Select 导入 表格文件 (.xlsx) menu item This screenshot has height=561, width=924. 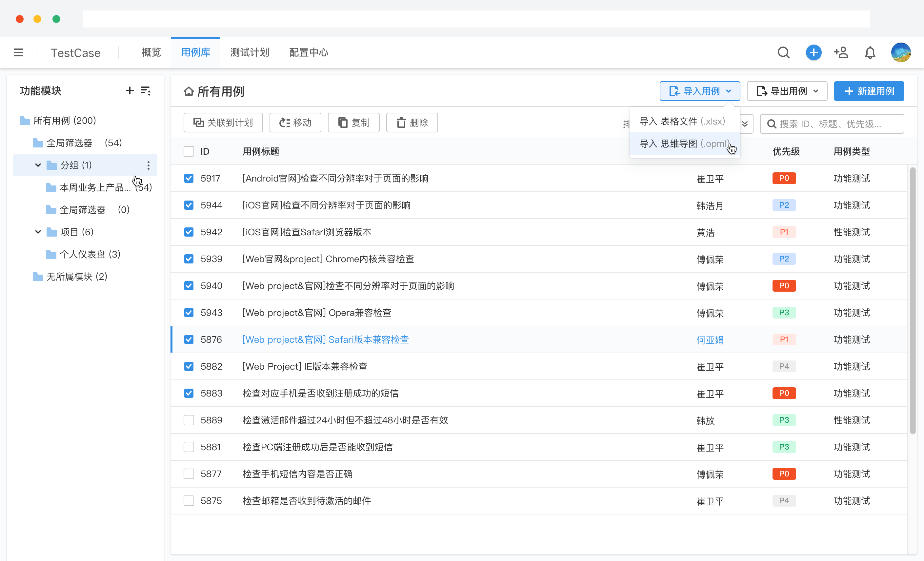pos(682,121)
